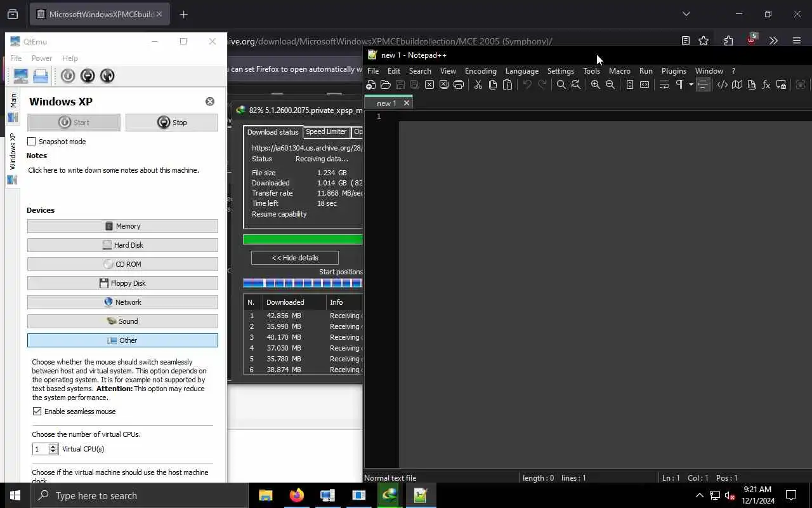The width and height of the screenshot is (812, 508).
Task: Increase virtual CPU count with up arrow
Action: (53, 446)
